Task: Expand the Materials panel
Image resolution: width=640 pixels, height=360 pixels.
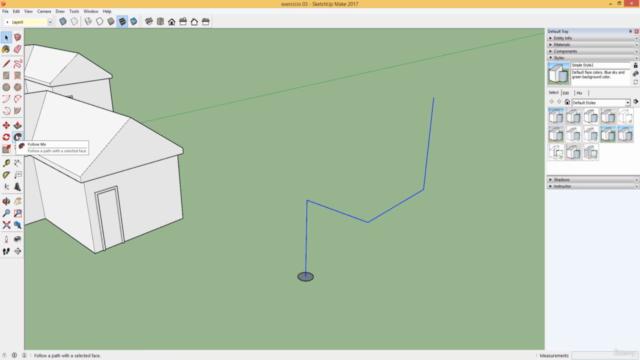Action: (593, 44)
